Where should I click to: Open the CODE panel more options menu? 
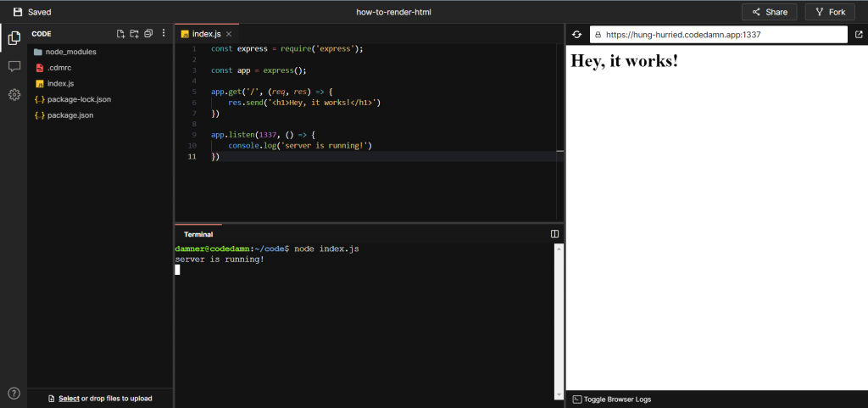[x=164, y=33]
